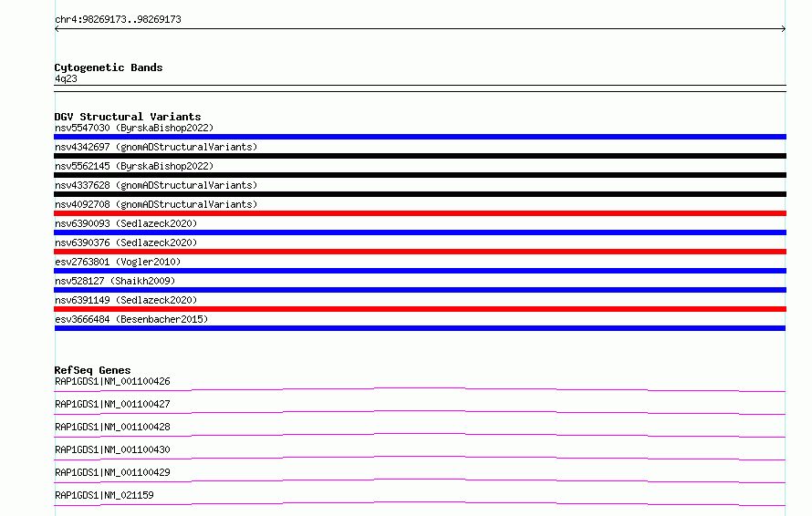Click the cytogenetic band 4q23 bar

420,88
